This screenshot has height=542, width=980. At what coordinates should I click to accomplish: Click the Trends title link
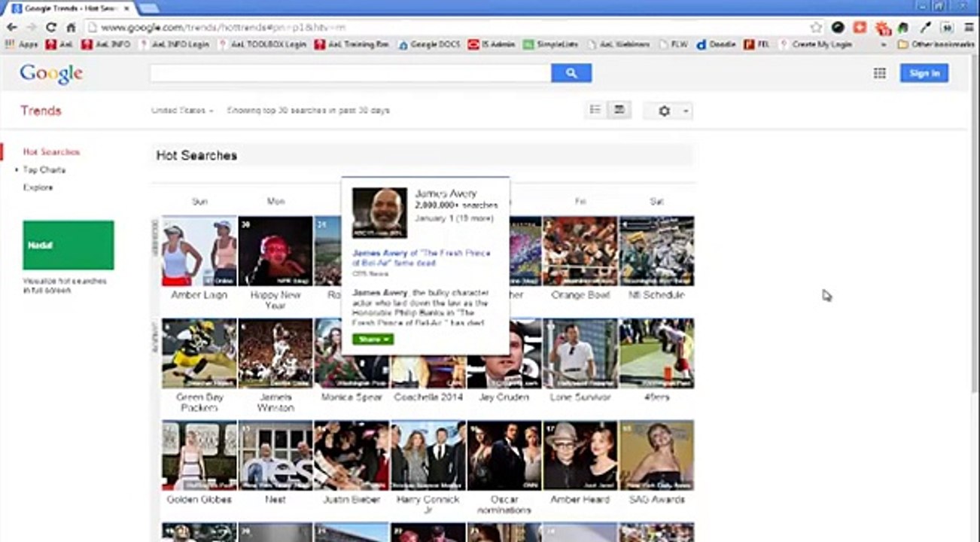41,111
